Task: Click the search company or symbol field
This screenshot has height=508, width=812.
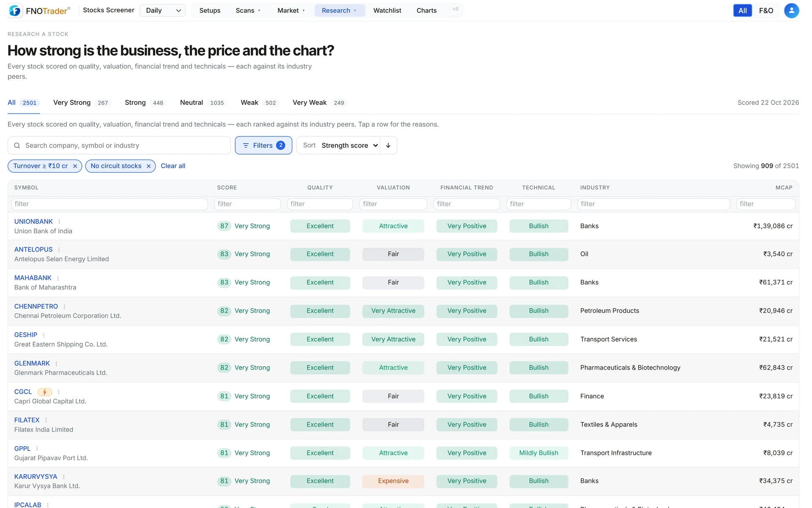Action: 119,145
